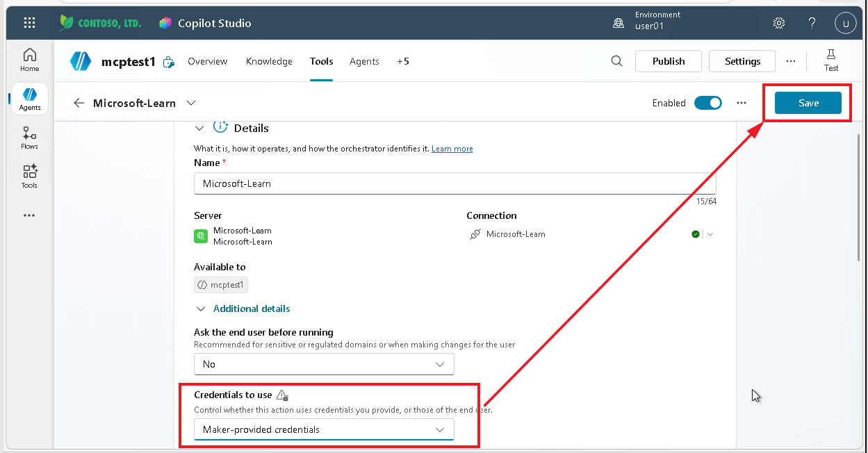868x453 pixels.
Task: Click the Copilot Studio logo icon
Action: 165,23
